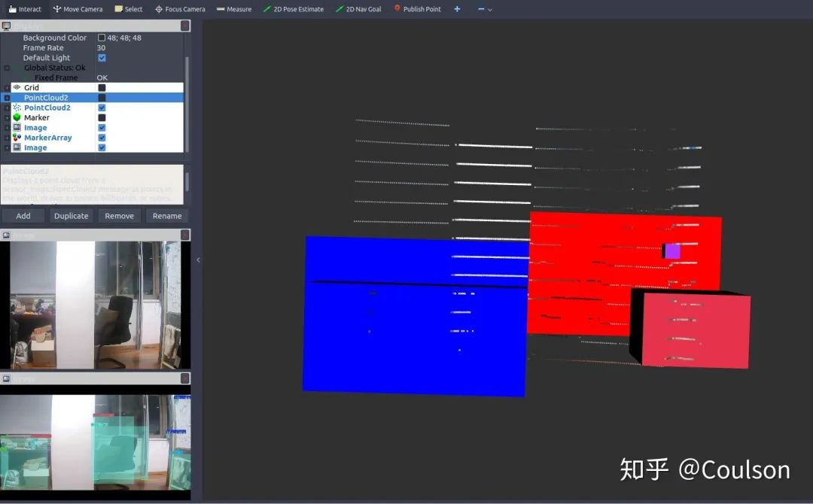Uncheck the MarkerArray display checkbox

click(x=102, y=138)
